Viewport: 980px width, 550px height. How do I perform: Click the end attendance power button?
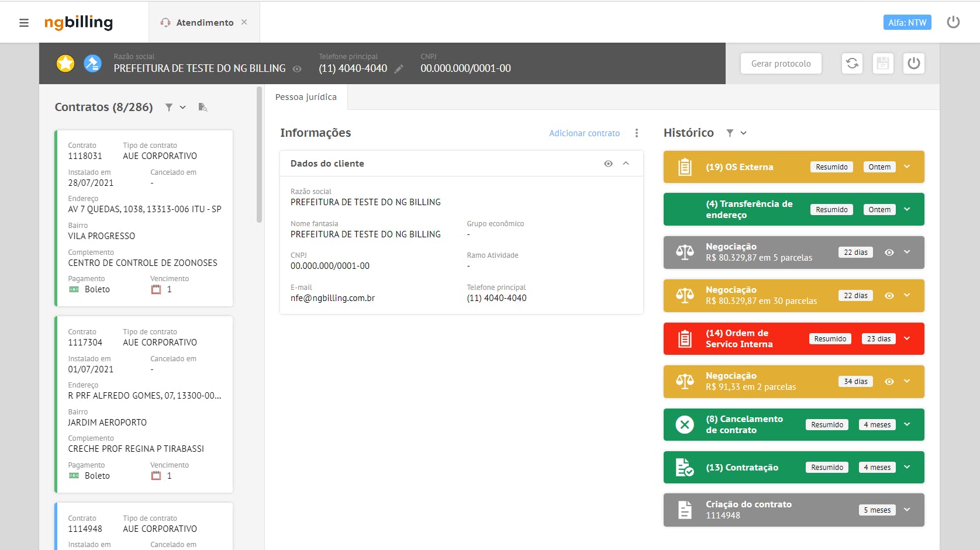point(914,63)
